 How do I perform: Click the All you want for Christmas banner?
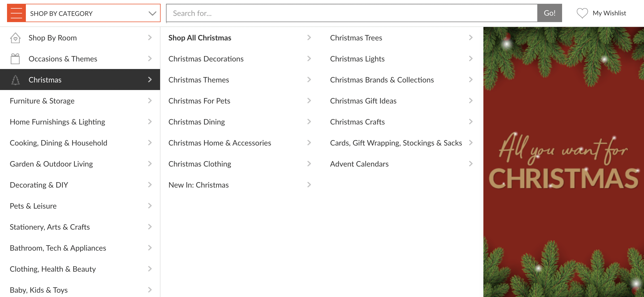(x=563, y=162)
